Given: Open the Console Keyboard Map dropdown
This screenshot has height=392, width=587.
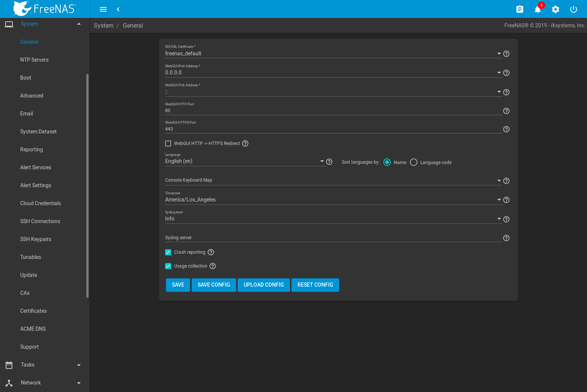Looking at the screenshot, I should pos(334,180).
